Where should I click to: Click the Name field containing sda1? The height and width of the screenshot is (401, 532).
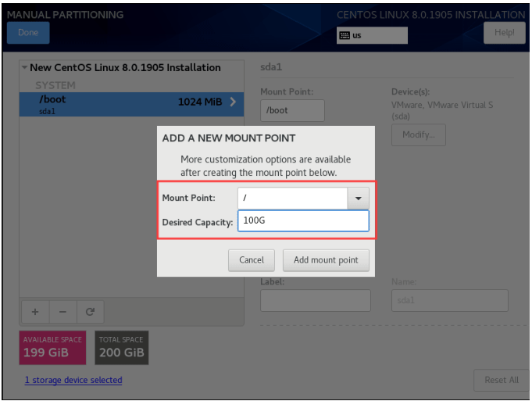[449, 301]
